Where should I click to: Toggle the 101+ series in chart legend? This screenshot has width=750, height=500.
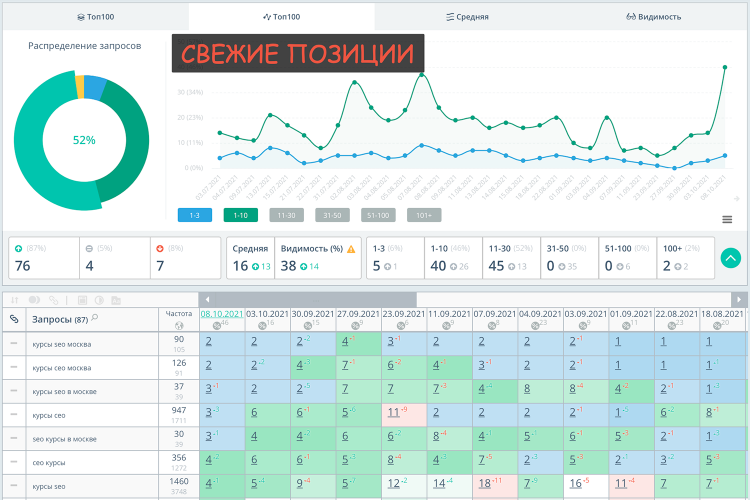point(423,215)
